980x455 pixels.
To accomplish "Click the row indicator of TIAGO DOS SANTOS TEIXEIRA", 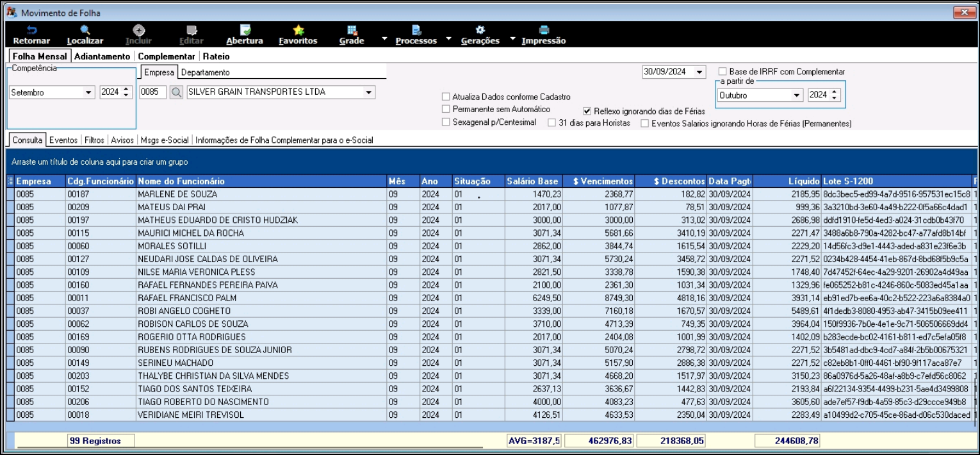I will pyautogui.click(x=10, y=389).
